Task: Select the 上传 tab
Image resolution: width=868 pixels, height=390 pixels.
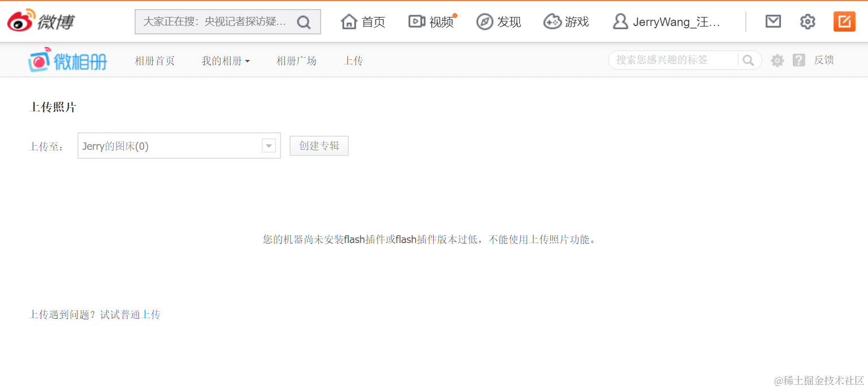Action: pyautogui.click(x=353, y=60)
